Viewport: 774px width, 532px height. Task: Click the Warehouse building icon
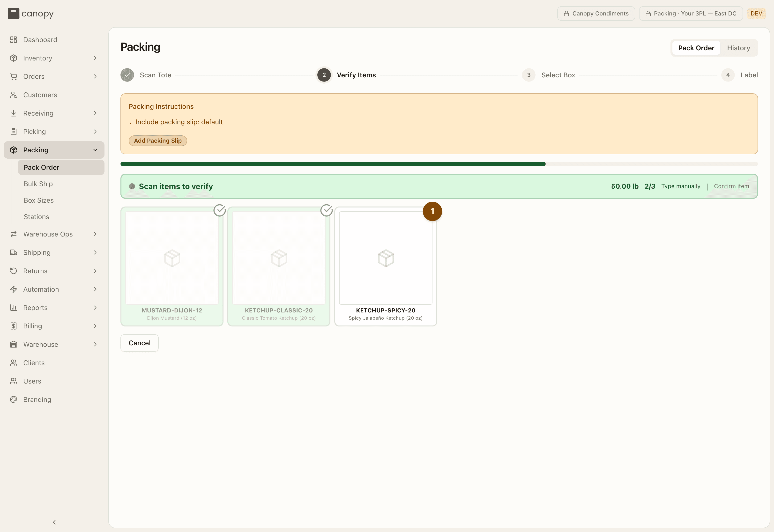pyautogui.click(x=13, y=344)
